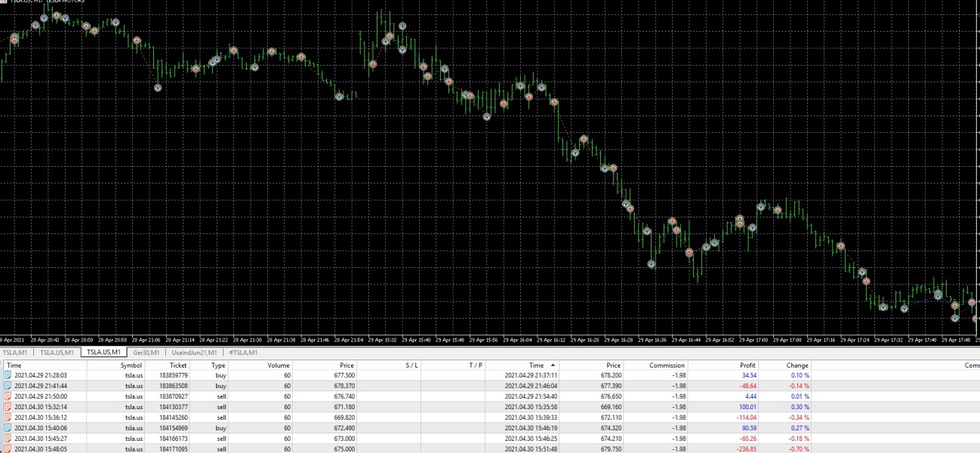This screenshot has height=453, width=980.
Task: Select open time 2021.04.30 15:32:14
Action: pyautogui.click(x=41, y=406)
